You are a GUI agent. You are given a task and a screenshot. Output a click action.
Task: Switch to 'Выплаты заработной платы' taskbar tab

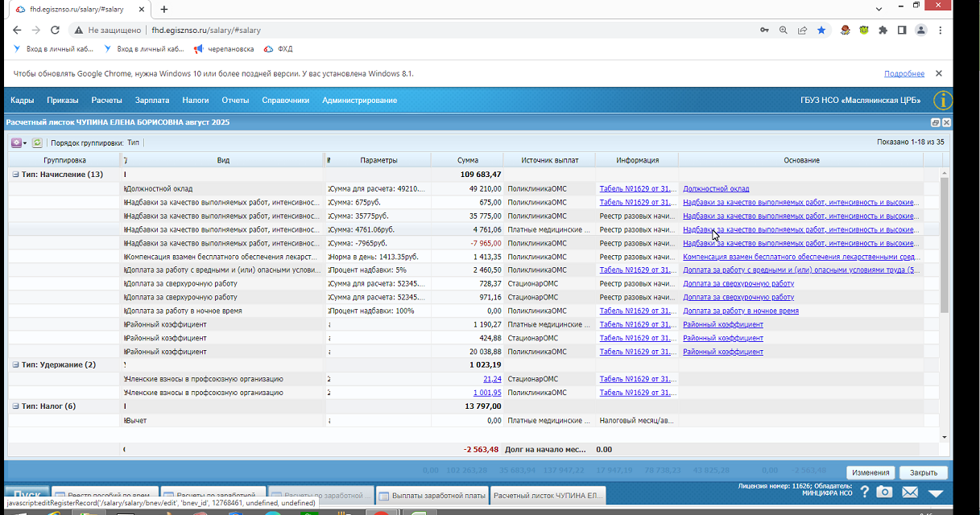click(x=431, y=496)
